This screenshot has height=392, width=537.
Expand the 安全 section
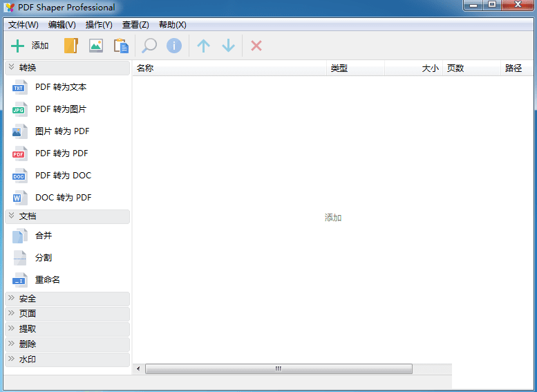(68, 299)
